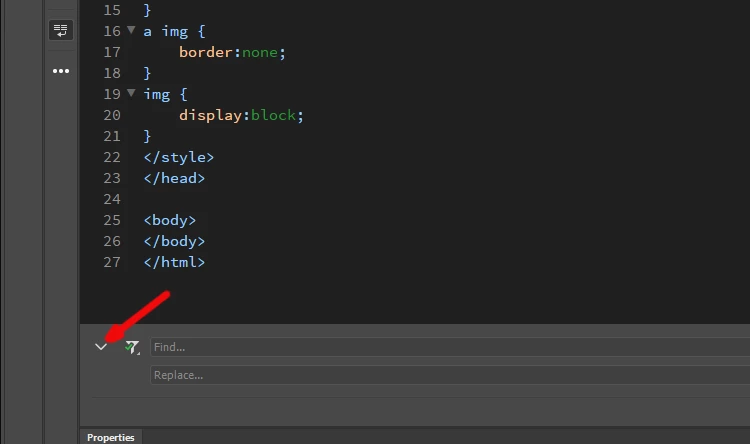Click the '</body>' closing tag text

[175, 241]
